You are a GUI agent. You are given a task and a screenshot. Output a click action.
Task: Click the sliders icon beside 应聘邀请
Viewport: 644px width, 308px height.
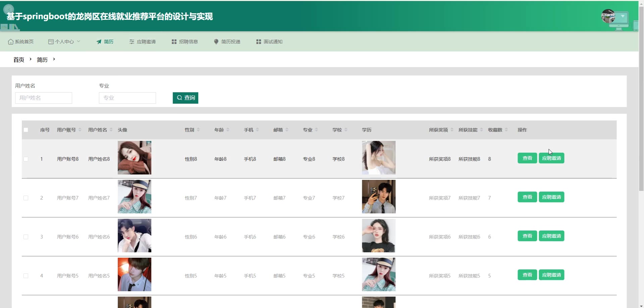(132, 42)
